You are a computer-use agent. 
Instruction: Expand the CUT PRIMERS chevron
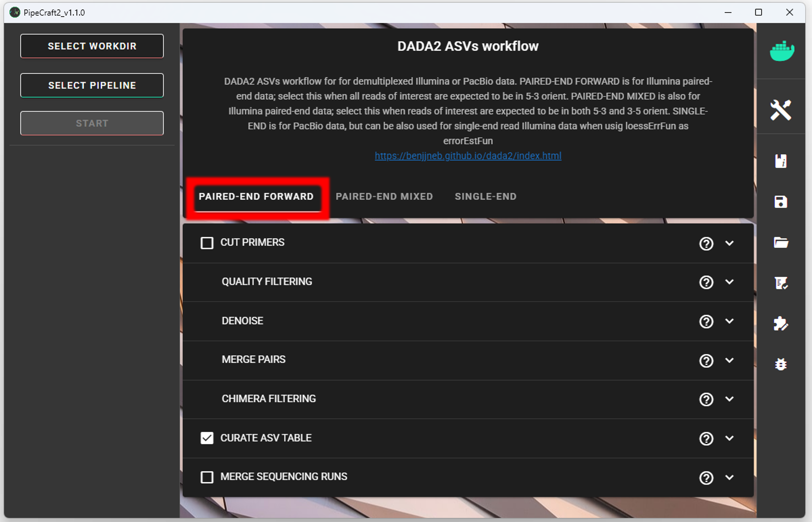pyautogui.click(x=729, y=243)
